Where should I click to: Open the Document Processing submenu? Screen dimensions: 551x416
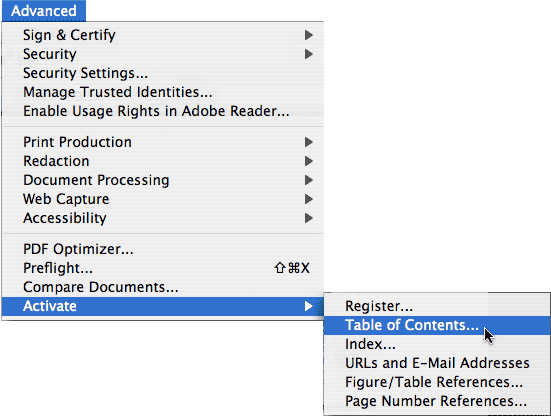163,180
